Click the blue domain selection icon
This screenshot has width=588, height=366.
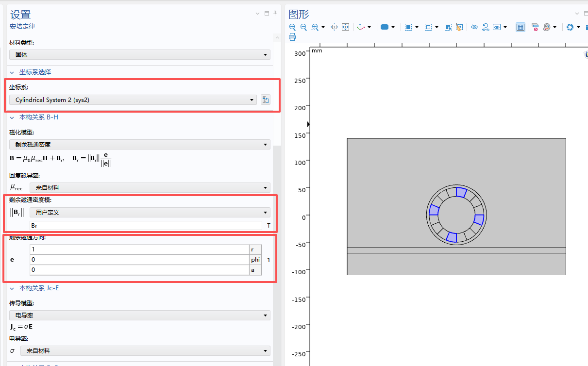[385, 27]
